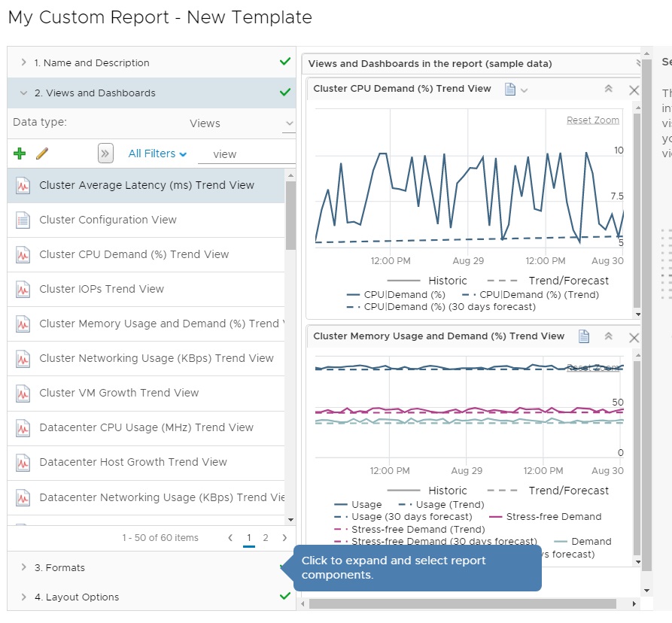672x623 pixels.
Task: Collapse the Cluster CPU Demand view with double-chevron icon
Action: [610, 88]
